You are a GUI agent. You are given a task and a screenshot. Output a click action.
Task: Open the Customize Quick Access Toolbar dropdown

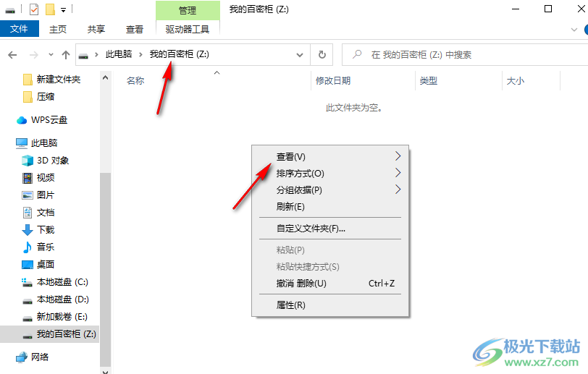tap(64, 10)
